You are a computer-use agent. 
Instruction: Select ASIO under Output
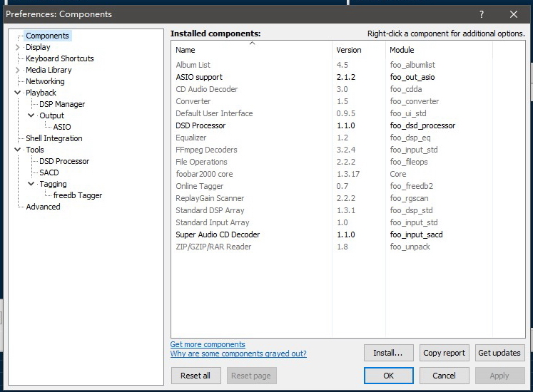click(62, 127)
